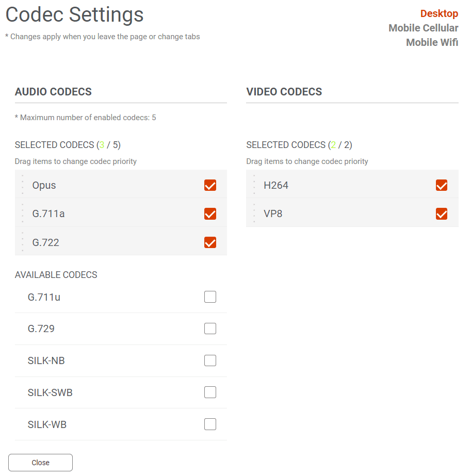This screenshot has height=476, width=471.
Task: Open the Mobile Cellular tab
Action: pyautogui.click(x=423, y=28)
